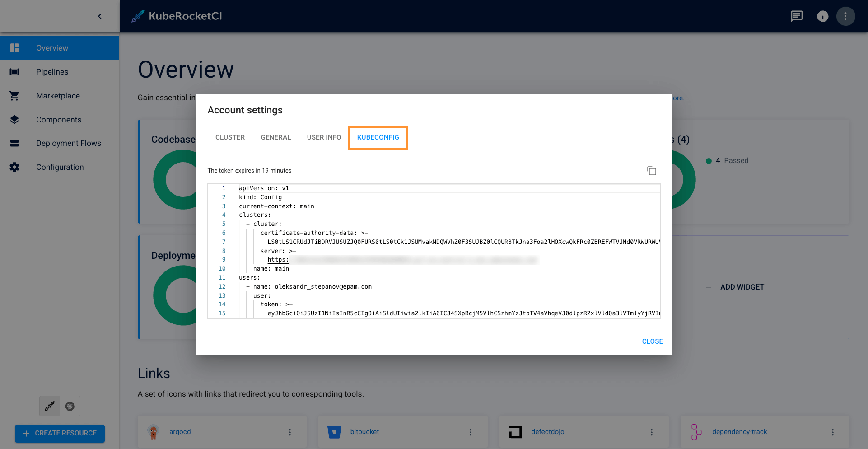Open argocd link options menu
Image resolution: width=868 pixels, height=449 pixels.
click(290, 432)
